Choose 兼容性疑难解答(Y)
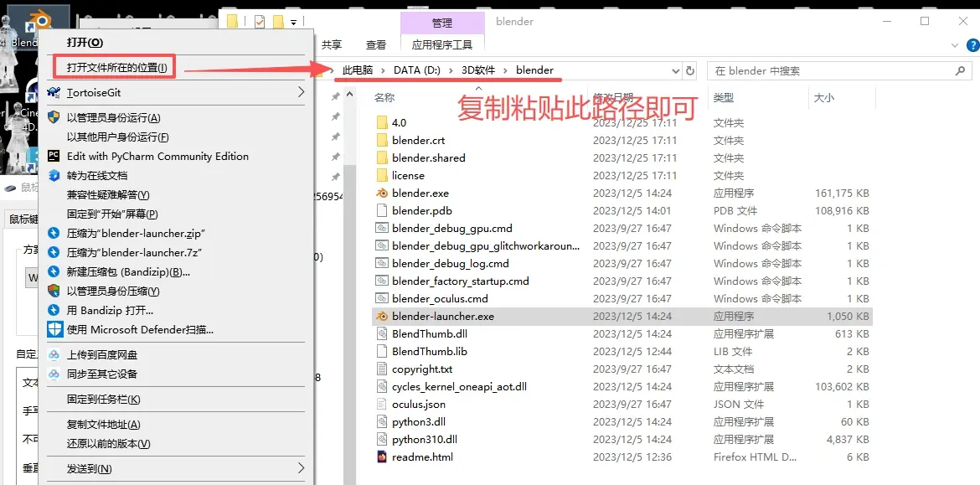This screenshot has height=485, width=980. [x=108, y=195]
